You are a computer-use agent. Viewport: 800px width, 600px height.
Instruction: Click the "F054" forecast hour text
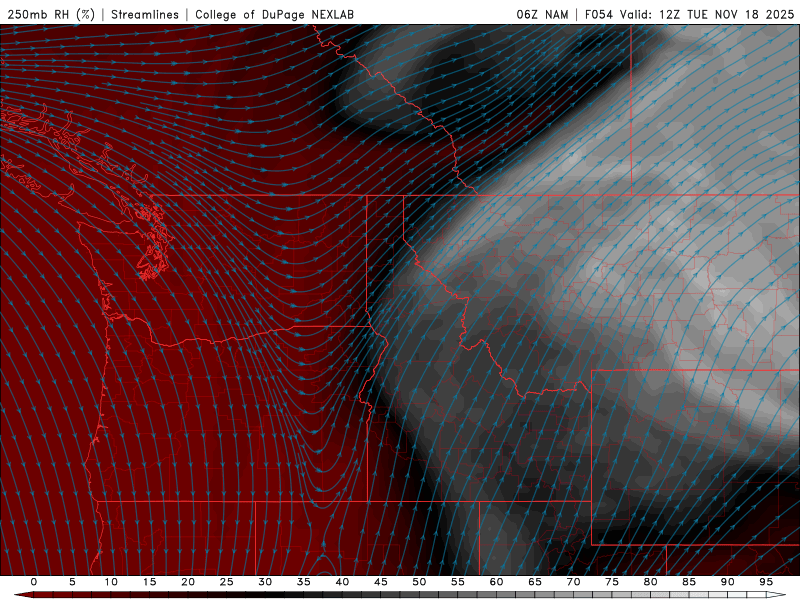coord(598,14)
